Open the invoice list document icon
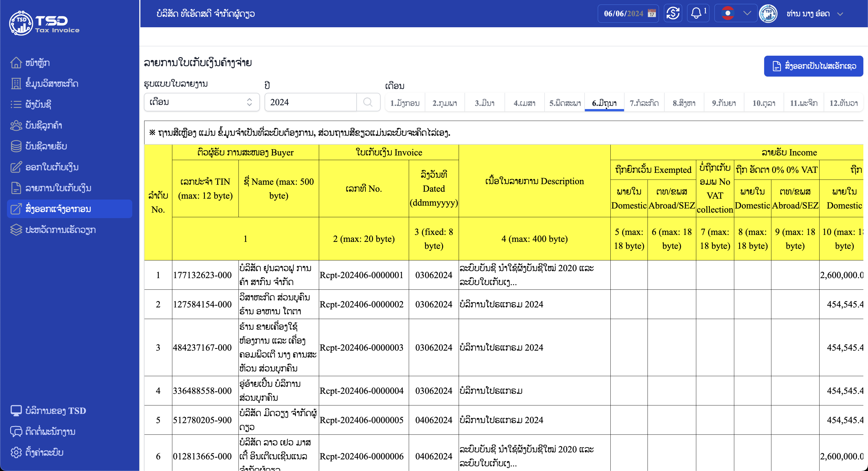The width and height of the screenshot is (868, 471). [x=16, y=188]
